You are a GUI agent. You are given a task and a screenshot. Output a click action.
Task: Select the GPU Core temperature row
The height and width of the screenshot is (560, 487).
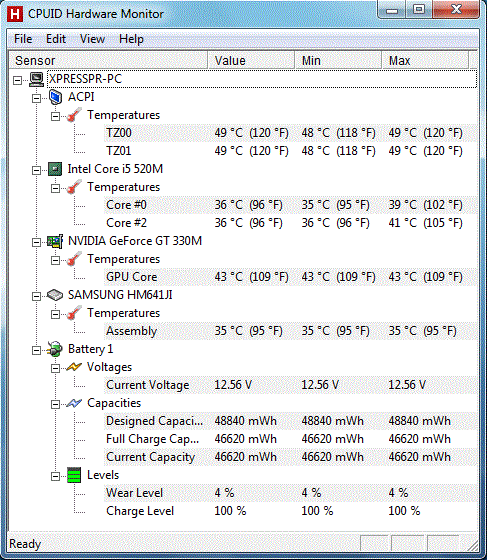291,277
